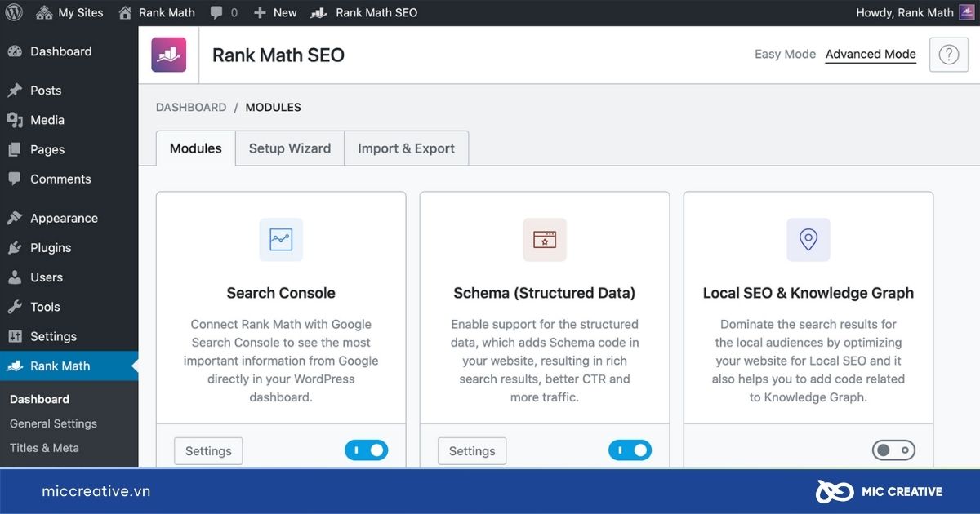Open the help question mark button
980x514 pixels.
click(949, 55)
